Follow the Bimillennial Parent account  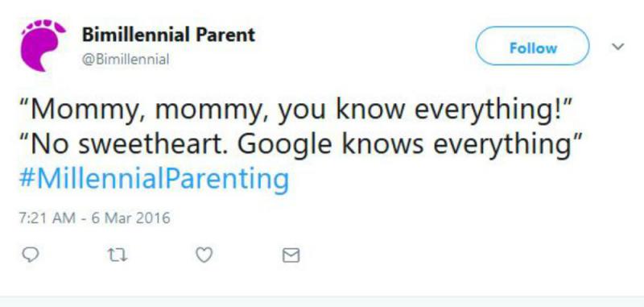pos(532,46)
